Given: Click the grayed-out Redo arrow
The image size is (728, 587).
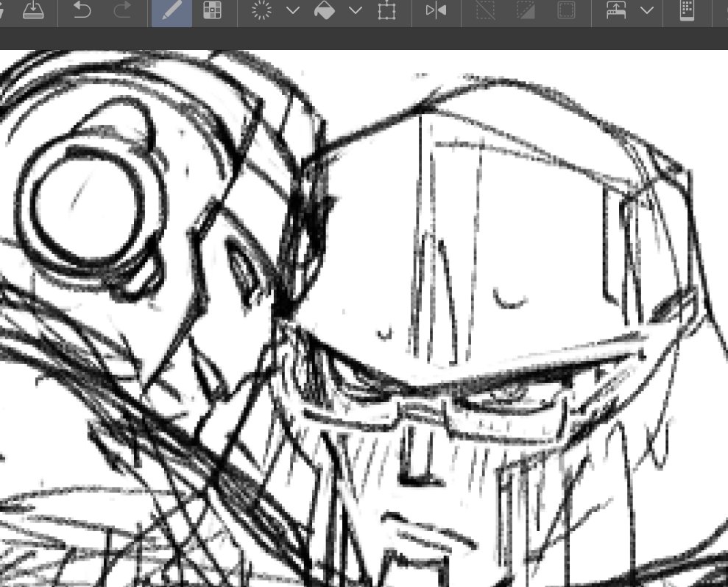Looking at the screenshot, I should (123, 10).
